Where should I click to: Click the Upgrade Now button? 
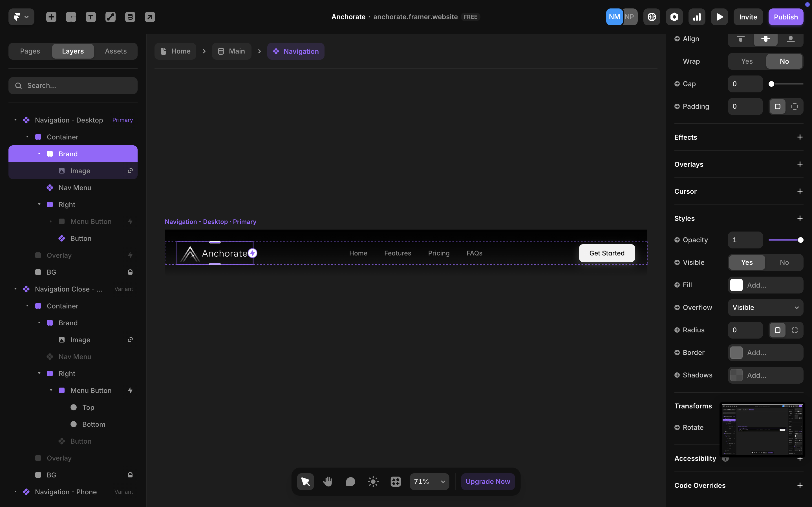coord(487,482)
